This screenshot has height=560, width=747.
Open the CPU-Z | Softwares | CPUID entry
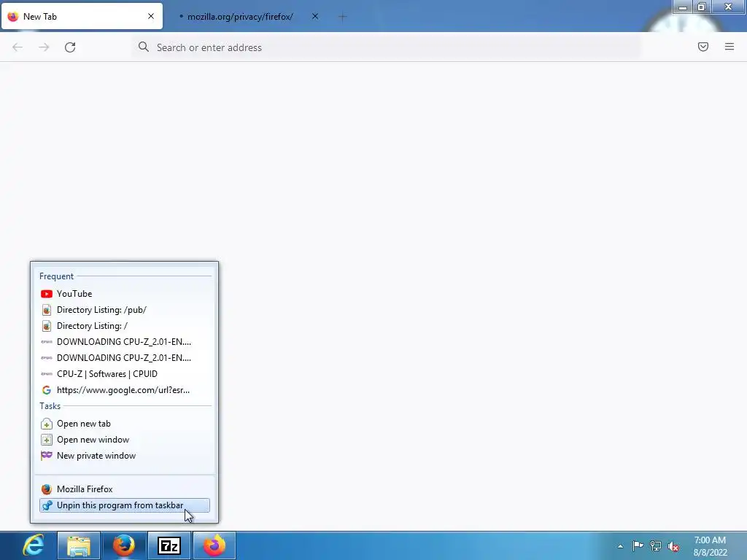pyautogui.click(x=124, y=374)
